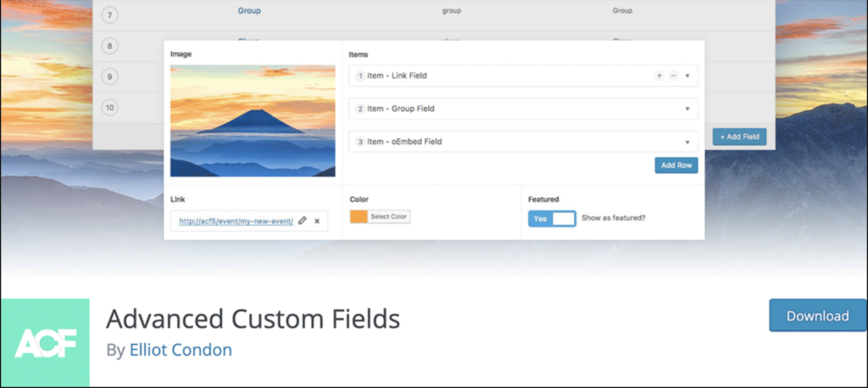Expand the Item - oEmbed Field row arrow
The height and width of the screenshot is (388, 868).
687,141
